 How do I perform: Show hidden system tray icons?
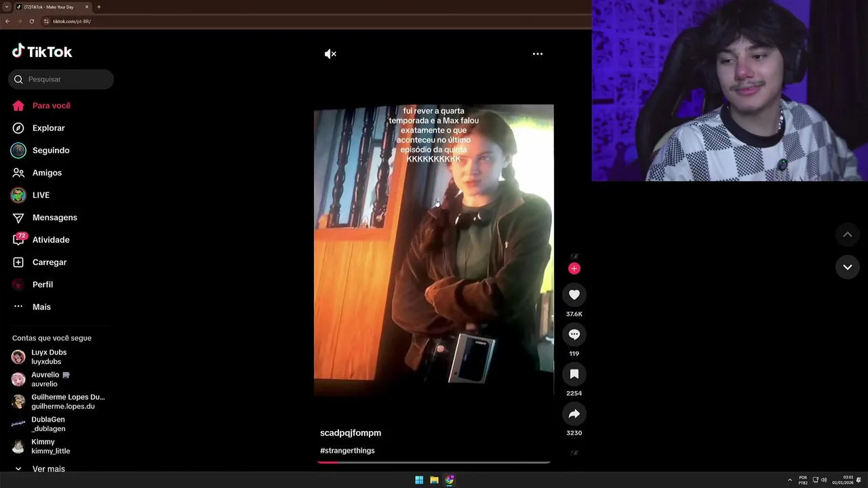coord(789,480)
